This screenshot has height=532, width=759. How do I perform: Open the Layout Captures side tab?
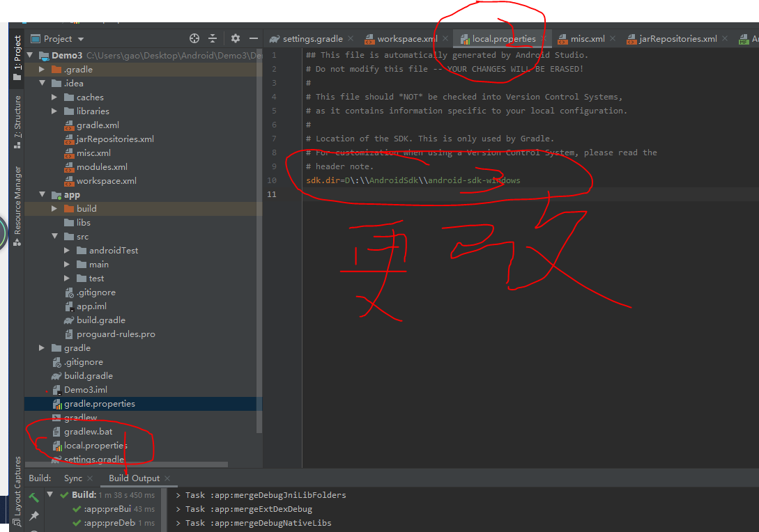click(x=17, y=491)
